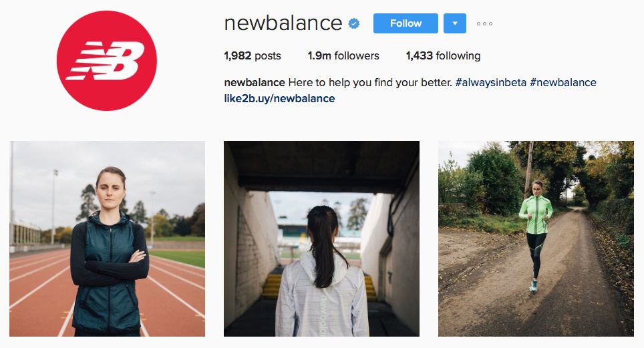Click the newbalance username heading
This screenshot has height=348, width=644.
283,23
